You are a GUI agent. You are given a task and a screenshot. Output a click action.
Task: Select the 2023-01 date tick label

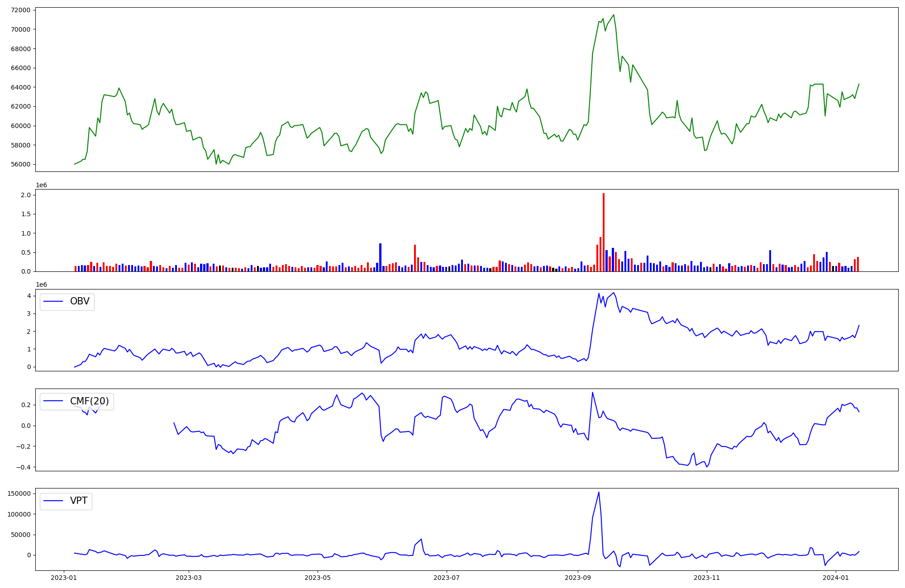(x=64, y=578)
